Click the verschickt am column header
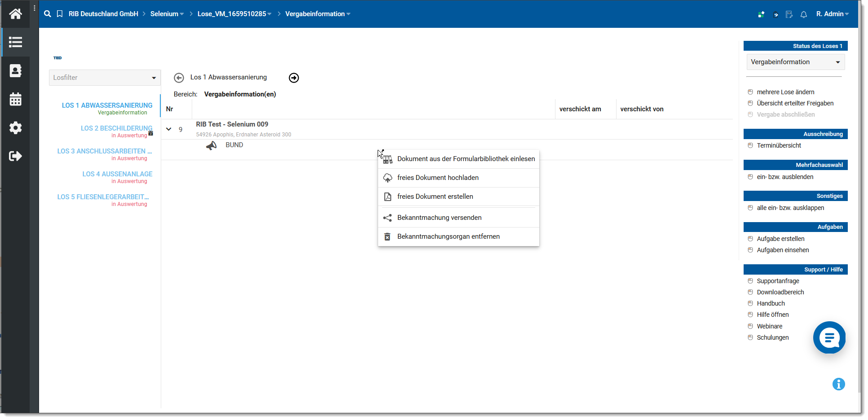This screenshot has width=868, height=420. click(580, 109)
